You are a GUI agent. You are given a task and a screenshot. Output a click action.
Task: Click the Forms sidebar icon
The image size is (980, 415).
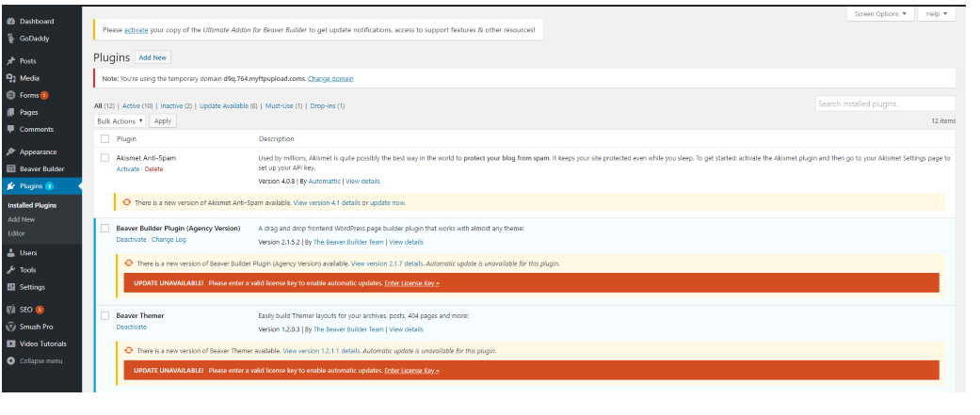point(10,95)
